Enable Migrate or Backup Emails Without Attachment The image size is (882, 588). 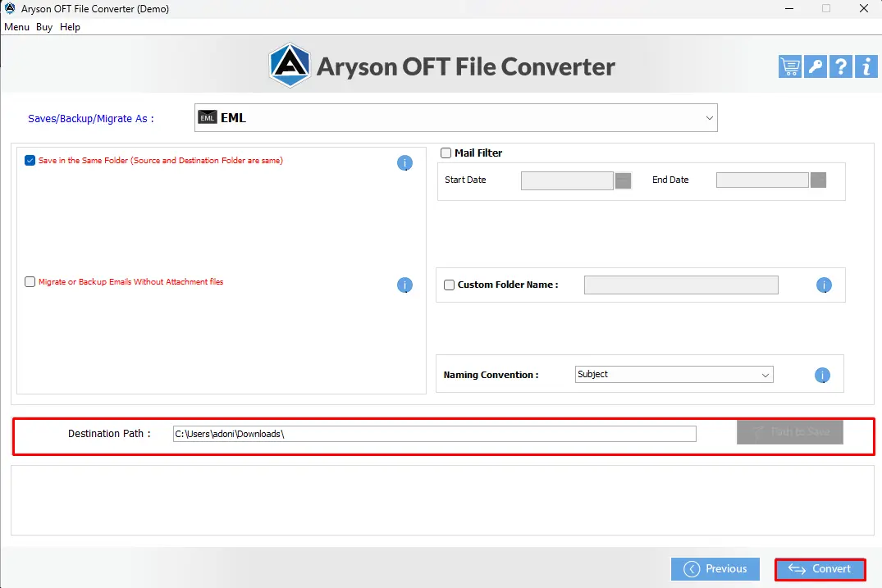click(30, 281)
